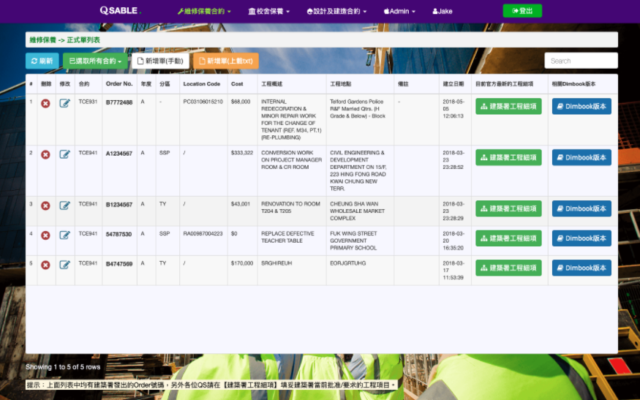Click the 刷新 refresh button
The image size is (640, 400).
tap(42, 61)
